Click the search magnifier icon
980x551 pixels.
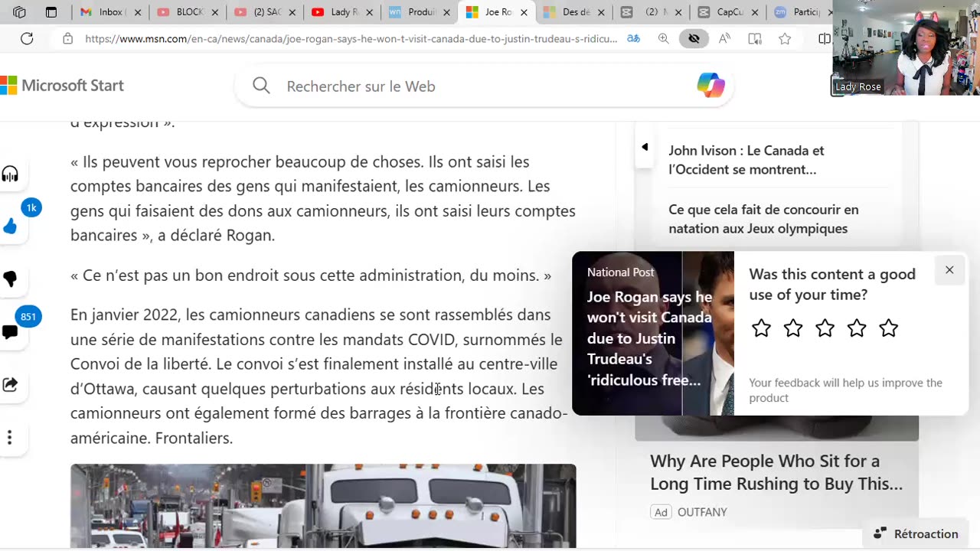pyautogui.click(x=261, y=86)
